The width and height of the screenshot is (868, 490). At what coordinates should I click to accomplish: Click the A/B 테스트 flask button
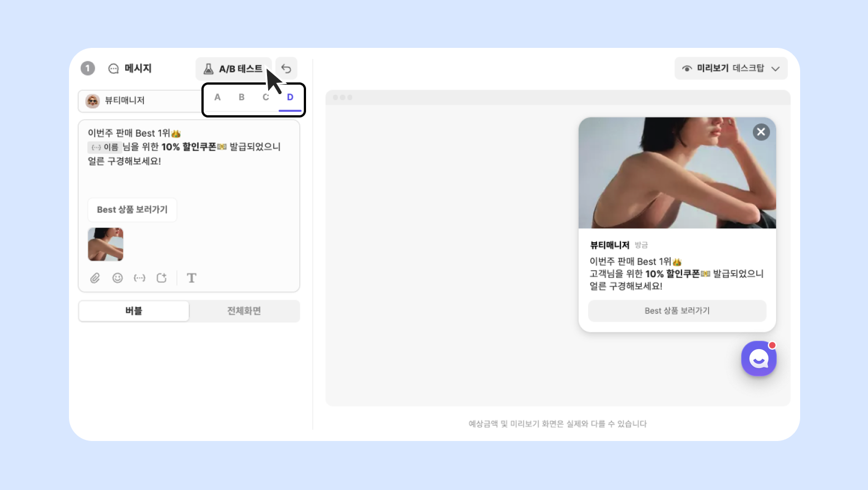(x=234, y=69)
